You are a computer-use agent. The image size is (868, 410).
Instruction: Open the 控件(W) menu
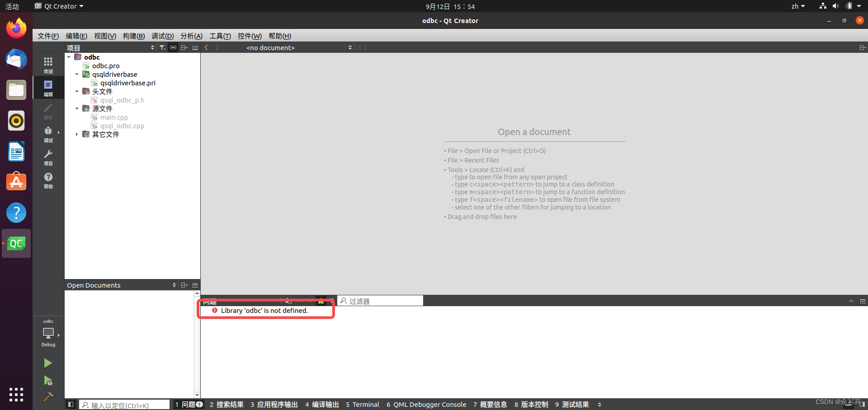tap(250, 36)
